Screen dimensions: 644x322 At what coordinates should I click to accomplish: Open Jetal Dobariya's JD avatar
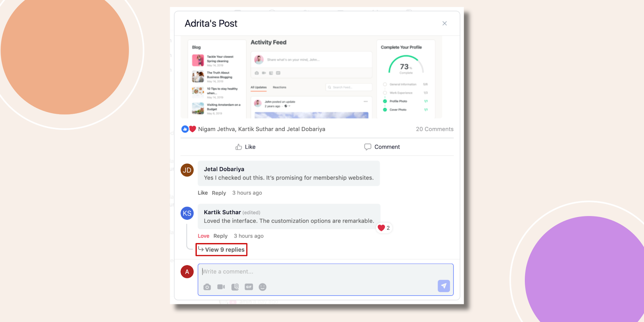[x=187, y=170]
